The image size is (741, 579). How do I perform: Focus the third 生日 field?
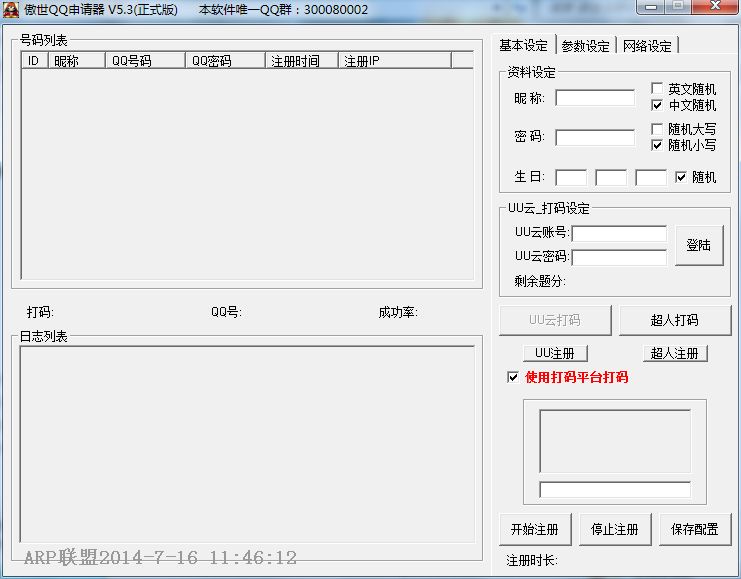[x=651, y=178]
